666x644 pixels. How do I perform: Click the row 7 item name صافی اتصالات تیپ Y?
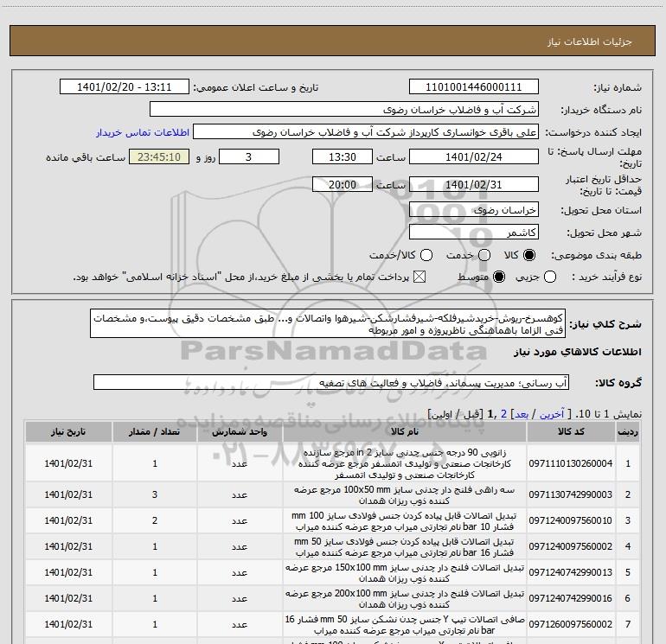[x=405, y=624]
